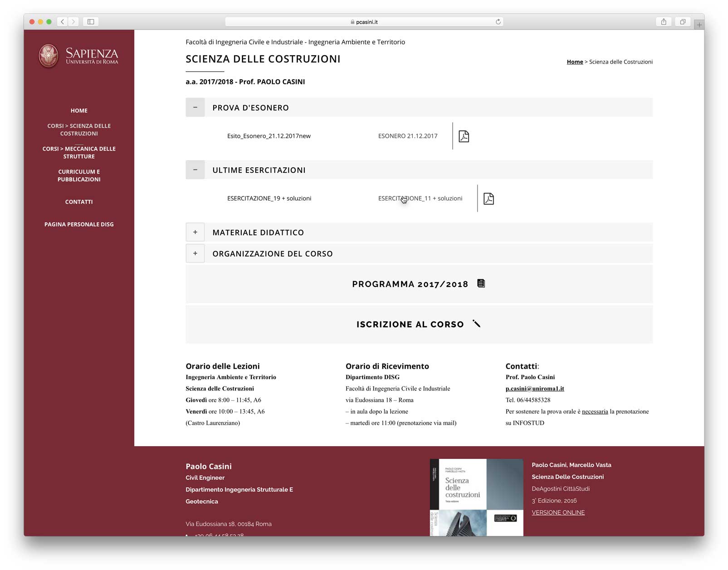Click the Home breadcrumb link

tap(575, 62)
